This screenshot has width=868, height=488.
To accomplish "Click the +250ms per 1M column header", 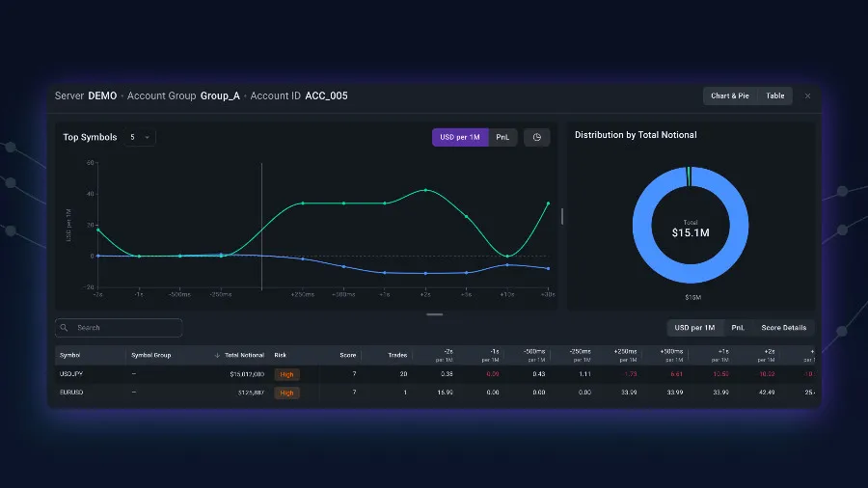I will [626, 355].
